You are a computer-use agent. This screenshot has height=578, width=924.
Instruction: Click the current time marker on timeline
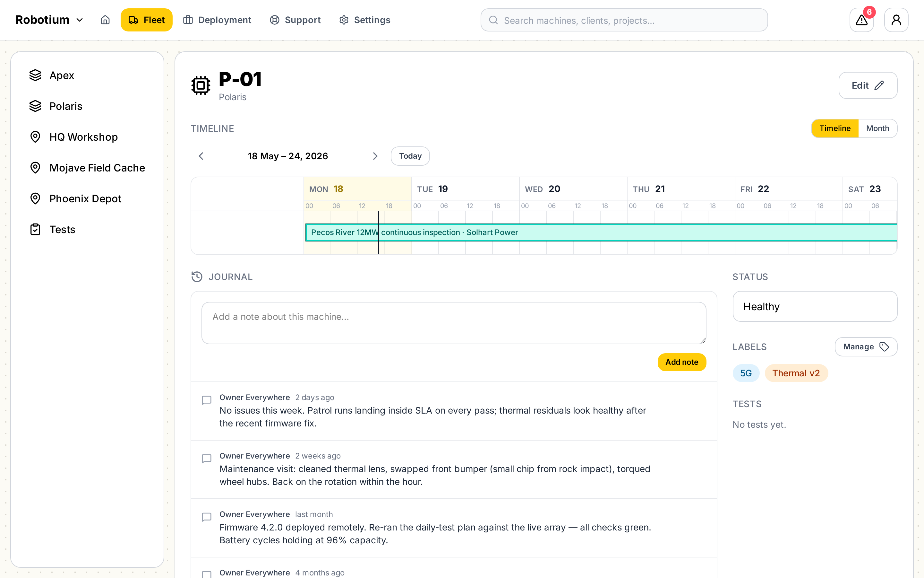378,232
